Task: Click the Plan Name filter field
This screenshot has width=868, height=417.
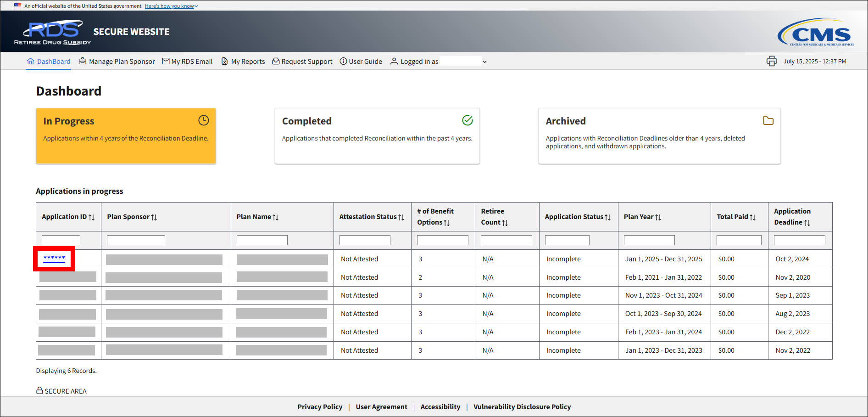Action: (x=262, y=240)
